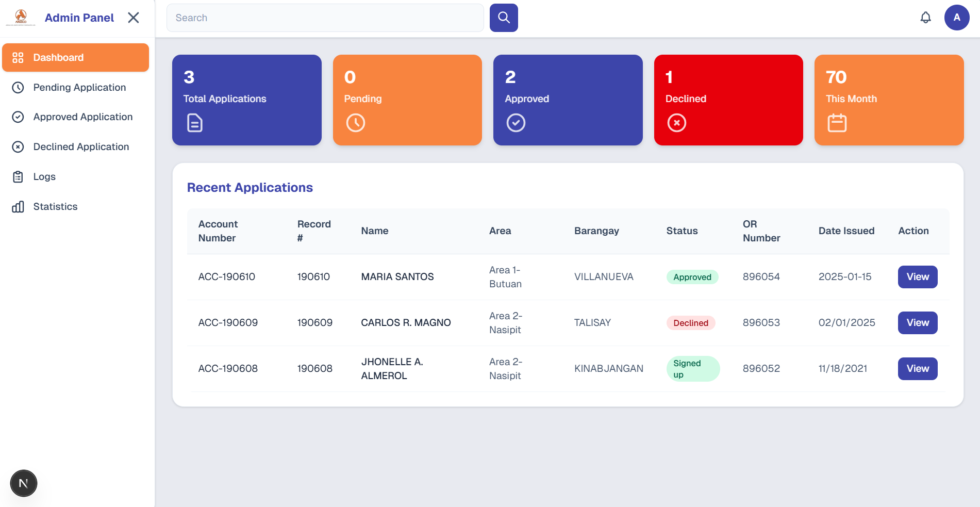This screenshot has width=980, height=507.
Task: Click the search magnifier button
Action: click(504, 18)
